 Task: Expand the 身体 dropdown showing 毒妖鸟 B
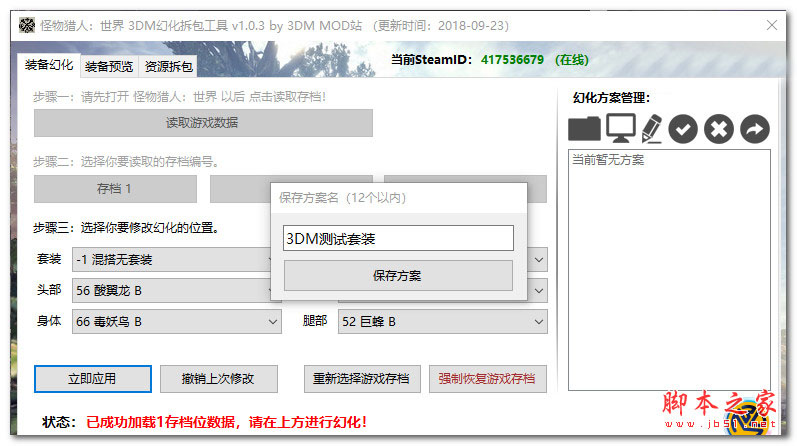tap(176, 322)
